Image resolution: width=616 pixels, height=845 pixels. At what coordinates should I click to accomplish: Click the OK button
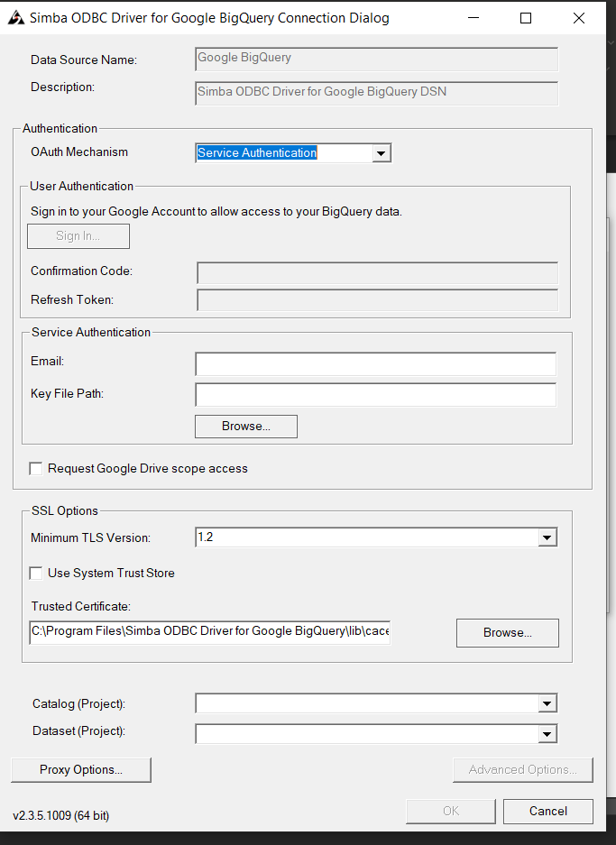click(451, 811)
